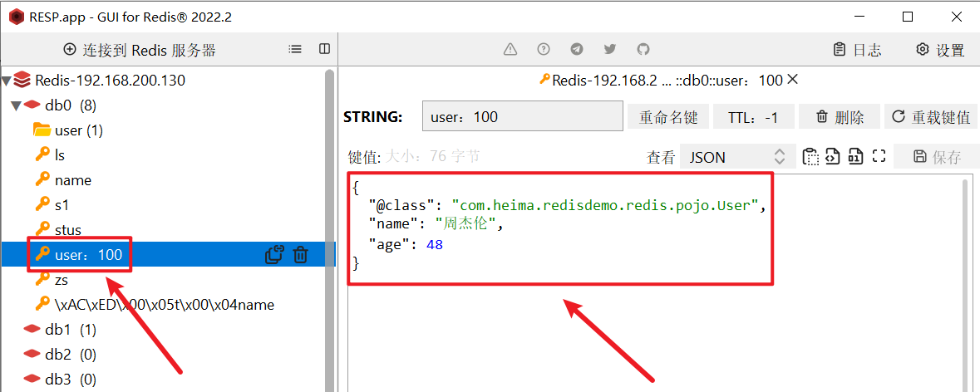The image size is (980, 392).
Task: Select the stus key
Action: pos(58,230)
